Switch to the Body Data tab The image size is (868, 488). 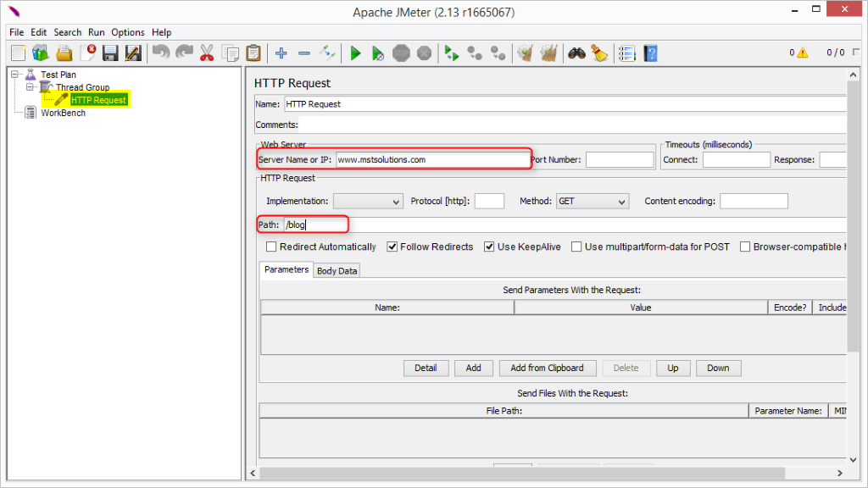coord(337,270)
